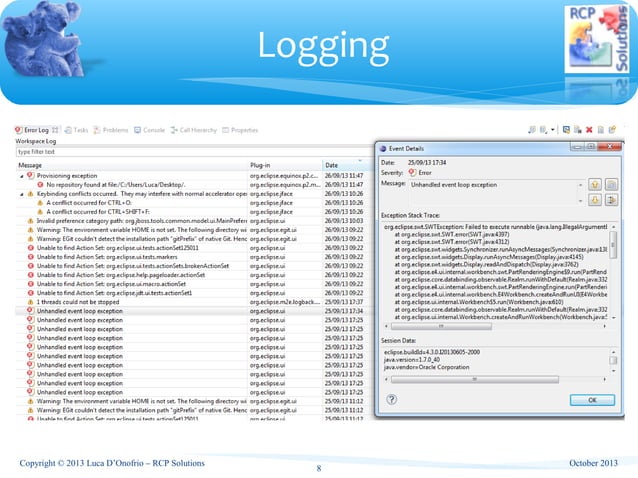The width and height of the screenshot is (638, 478).
Task: Click the stack trace console button in Event Details
Action: point(611,200)
